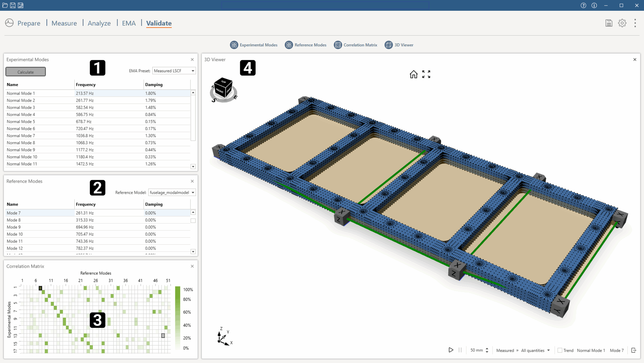This screenshot has width=644, height=363.
Task: Enable the Trend checkbox
Action: pos(560,350)
